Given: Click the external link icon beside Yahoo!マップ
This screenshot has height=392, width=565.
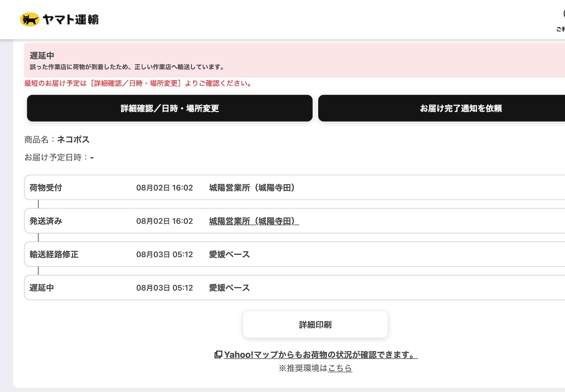Looking at the screenshot, I should point(218,354).
